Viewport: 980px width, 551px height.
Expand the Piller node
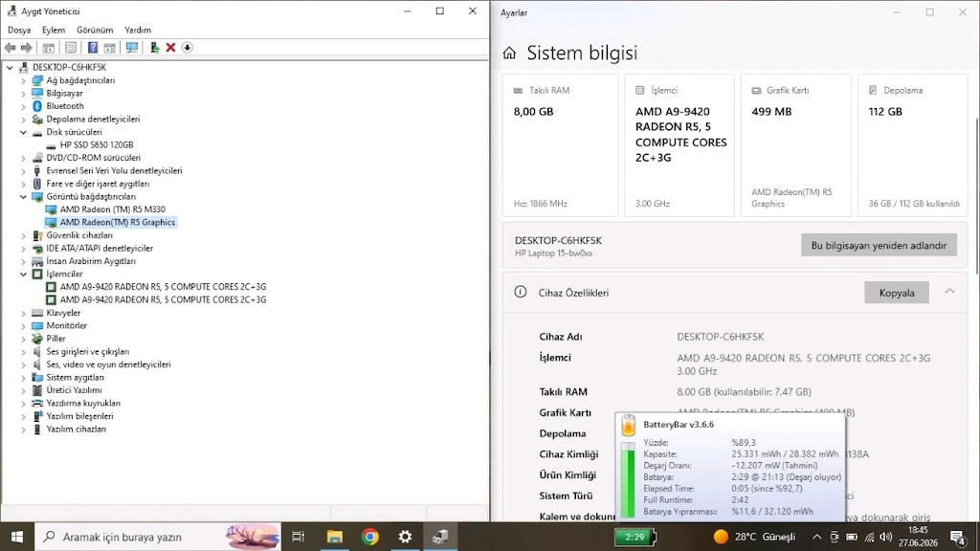(x=23, y=339)
